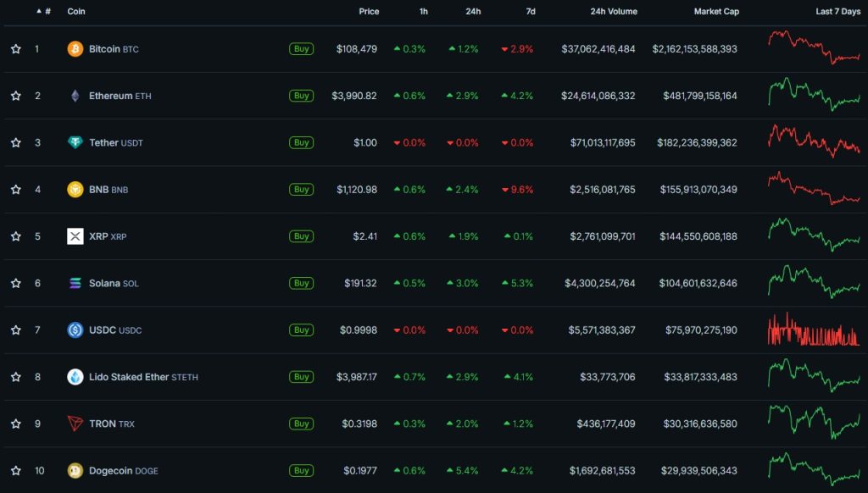The image size is (868, 493).
Task: Add Bitcoin to watchlist via star
Action: coord(15,48)
